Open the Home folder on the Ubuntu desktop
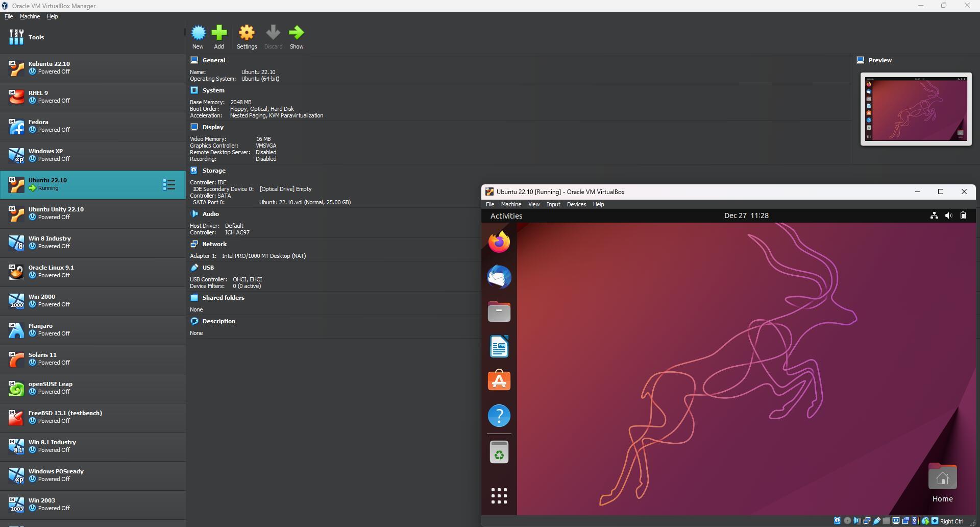980x527 pixels. tap(942, 483)
